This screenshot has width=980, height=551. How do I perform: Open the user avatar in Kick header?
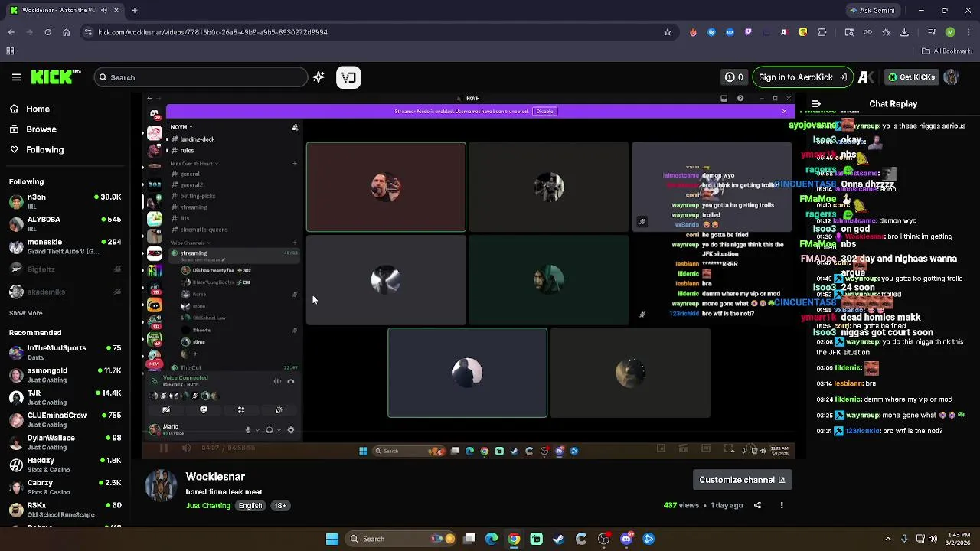pos(952,77)
